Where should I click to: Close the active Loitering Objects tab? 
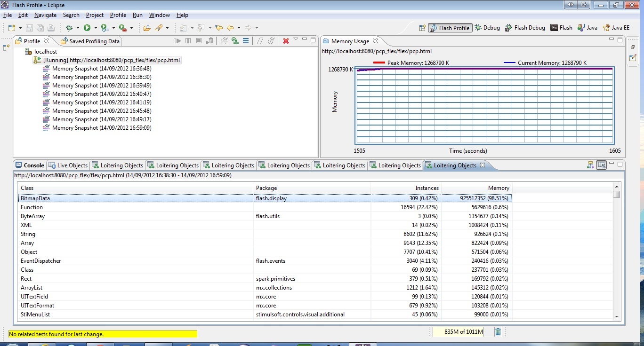pos(482,165)
